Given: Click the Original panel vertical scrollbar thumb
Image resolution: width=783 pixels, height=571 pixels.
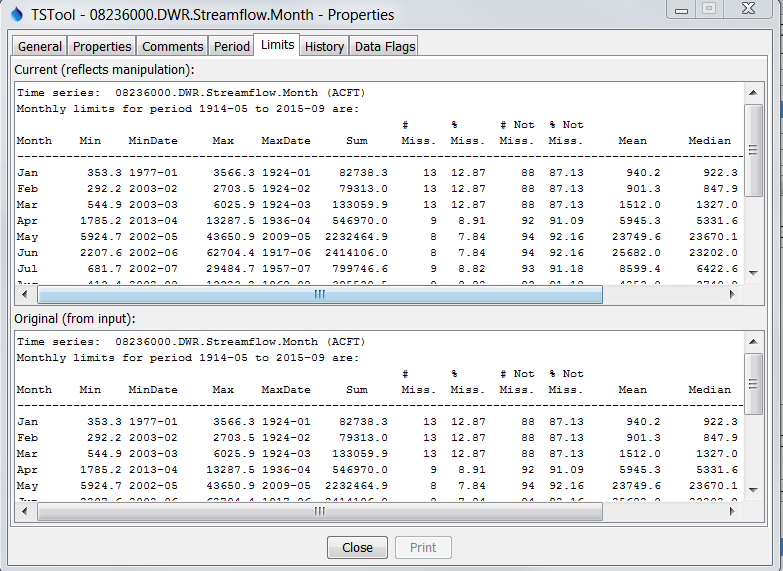Looking at the screenshot, I should (x=754, y=384).
